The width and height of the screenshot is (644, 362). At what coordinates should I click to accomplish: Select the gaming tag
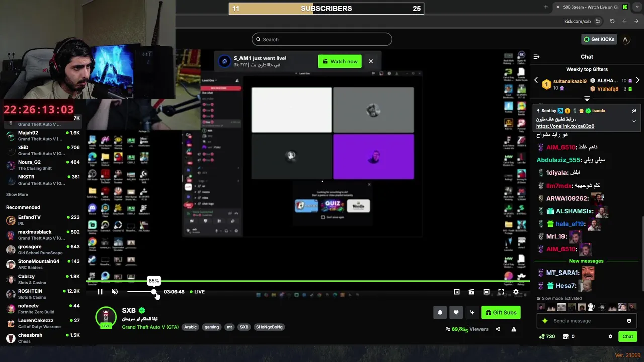(212, 327)
